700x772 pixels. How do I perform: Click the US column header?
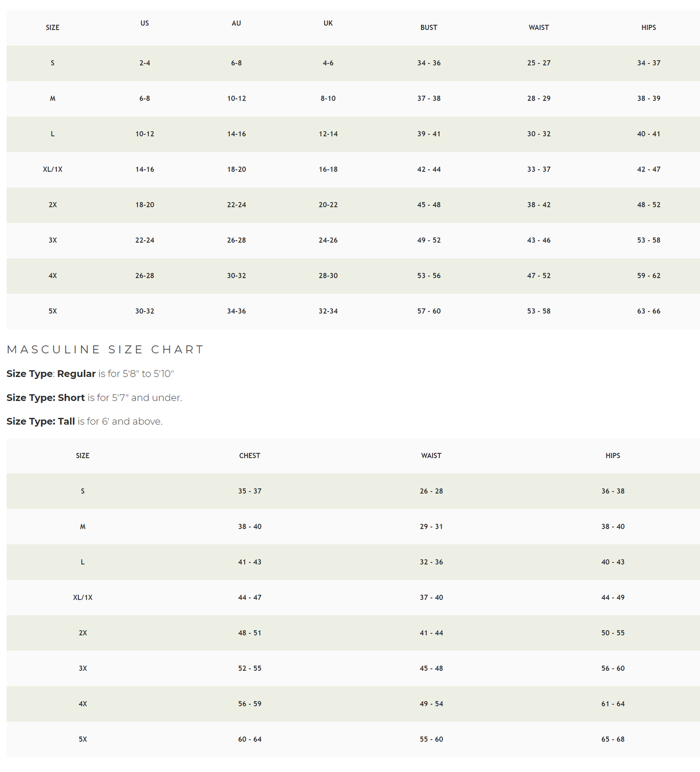[x=144, y=23]
